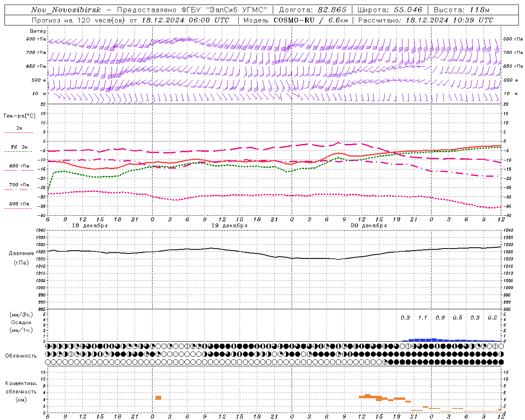Click the 20 декабря date label

[x=369, y=226]
